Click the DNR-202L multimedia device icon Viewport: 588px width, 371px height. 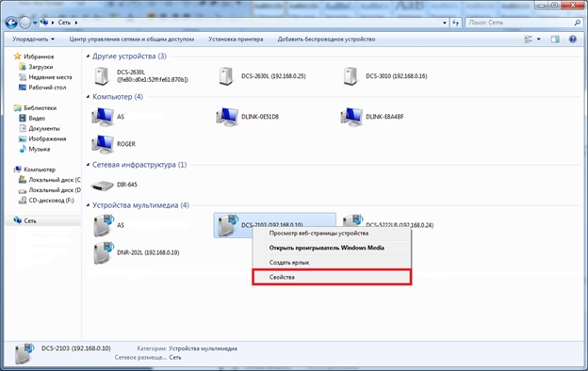click(104, 253)
